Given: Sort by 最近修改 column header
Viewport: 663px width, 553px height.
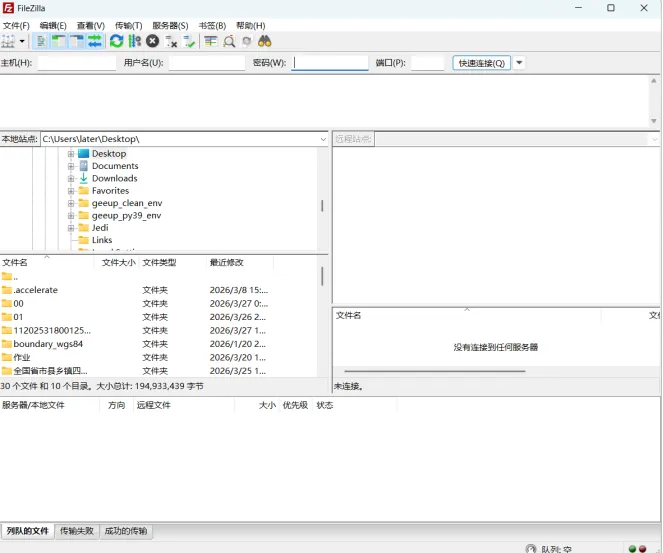Looking at the screenshot, I should 240,263.
